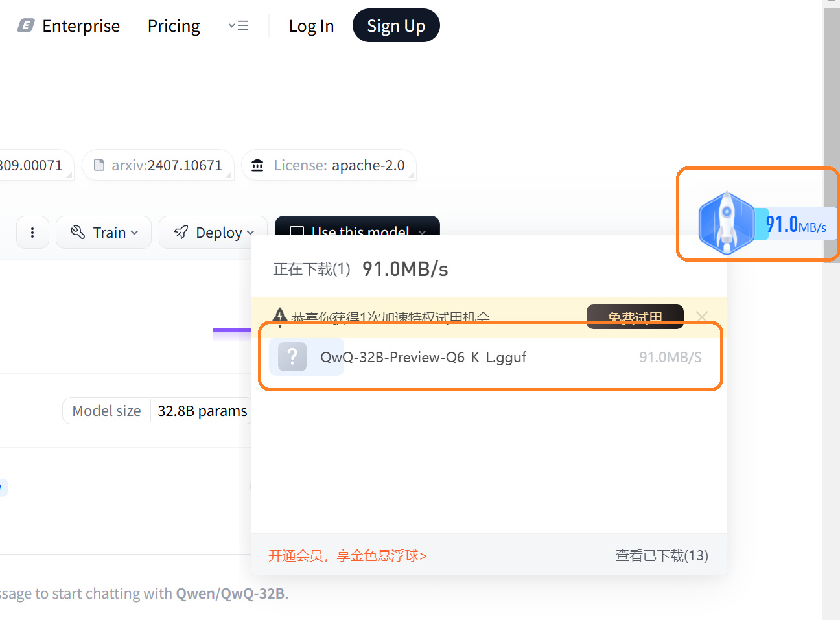Click the question-mark file icon for QwQ-32B-Preview
Image resolution: width=840 pixels, height=620 pixels.
[292, 357]
